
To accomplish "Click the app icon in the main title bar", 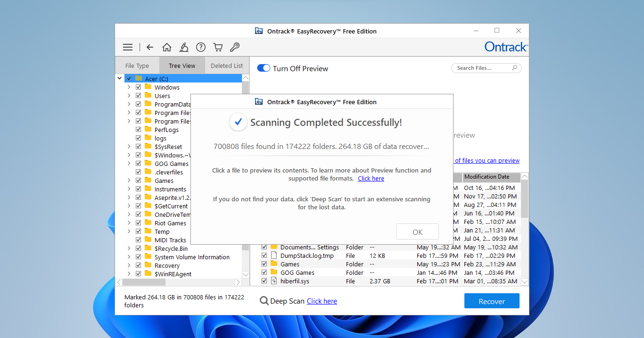I will 259,31.
